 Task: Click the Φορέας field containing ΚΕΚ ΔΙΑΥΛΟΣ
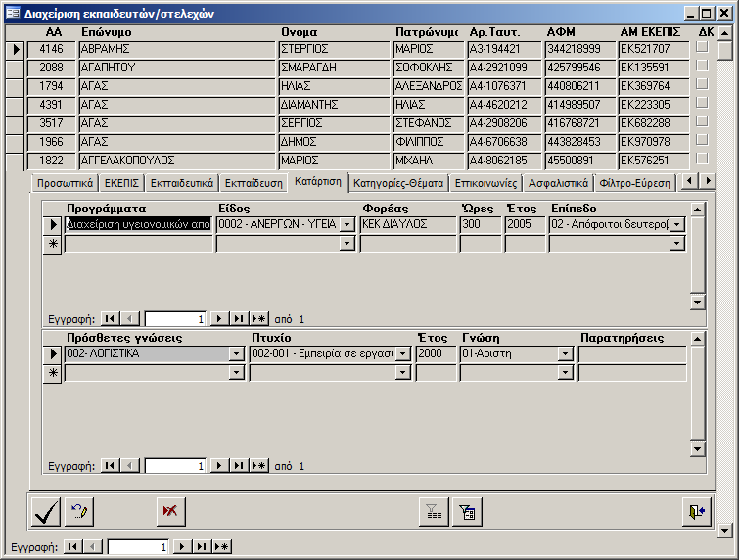406,224
